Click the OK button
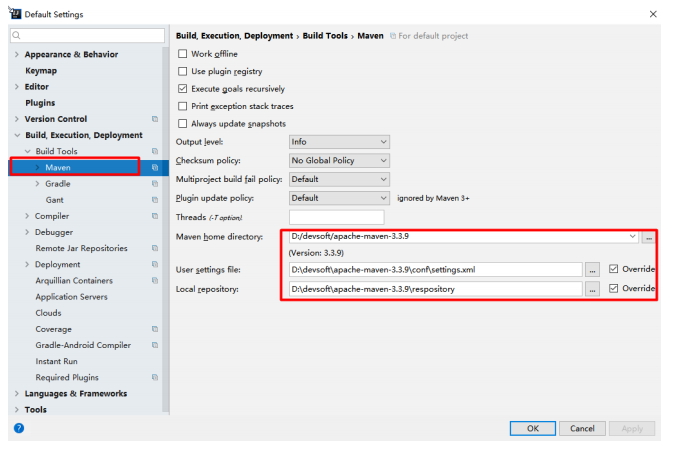 532,428
